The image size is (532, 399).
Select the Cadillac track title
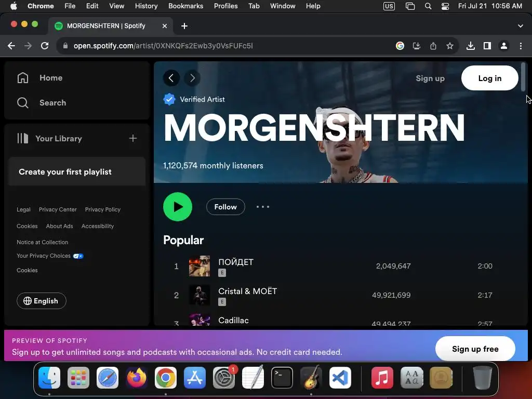[233, 320]
